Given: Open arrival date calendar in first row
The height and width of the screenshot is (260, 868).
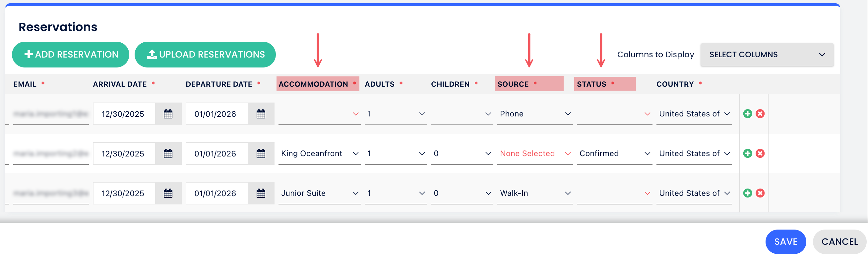Looking at the screenshot, I should [168, 114].
